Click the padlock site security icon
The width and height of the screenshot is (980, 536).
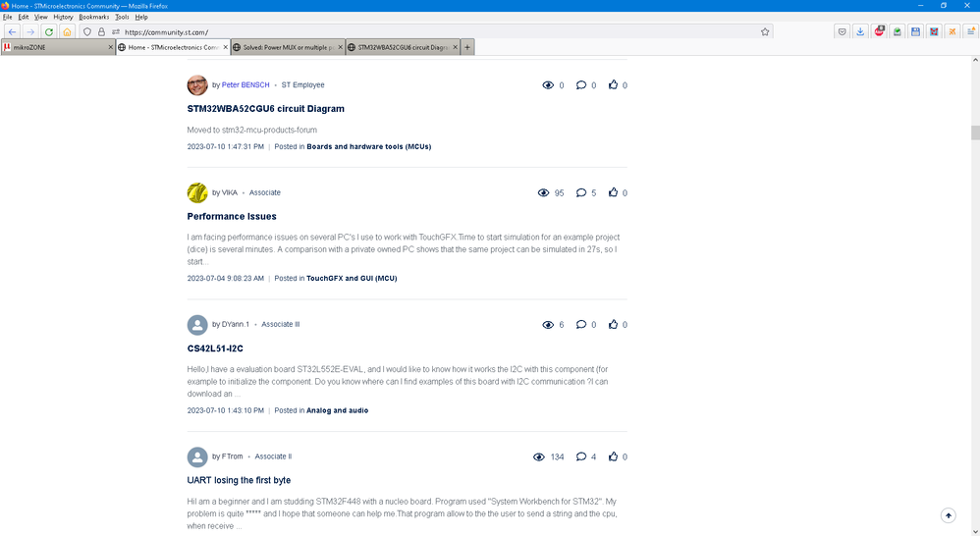tap(101, 31)
